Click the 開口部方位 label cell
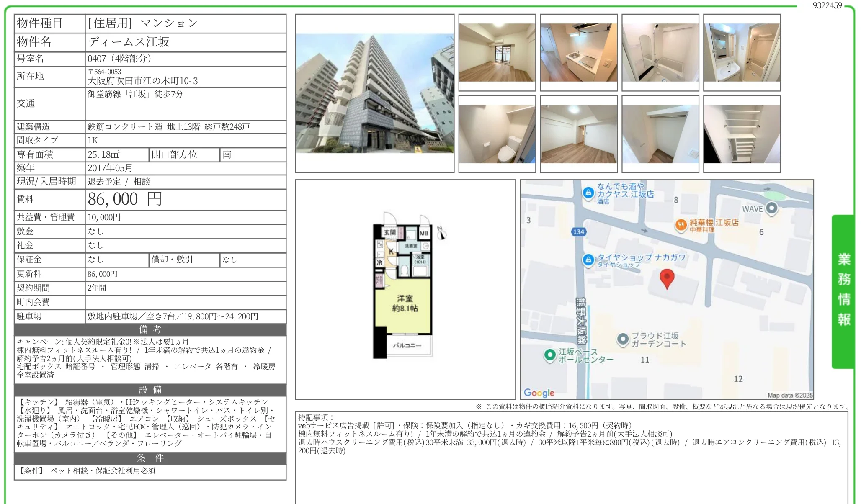 coord(185,154)
